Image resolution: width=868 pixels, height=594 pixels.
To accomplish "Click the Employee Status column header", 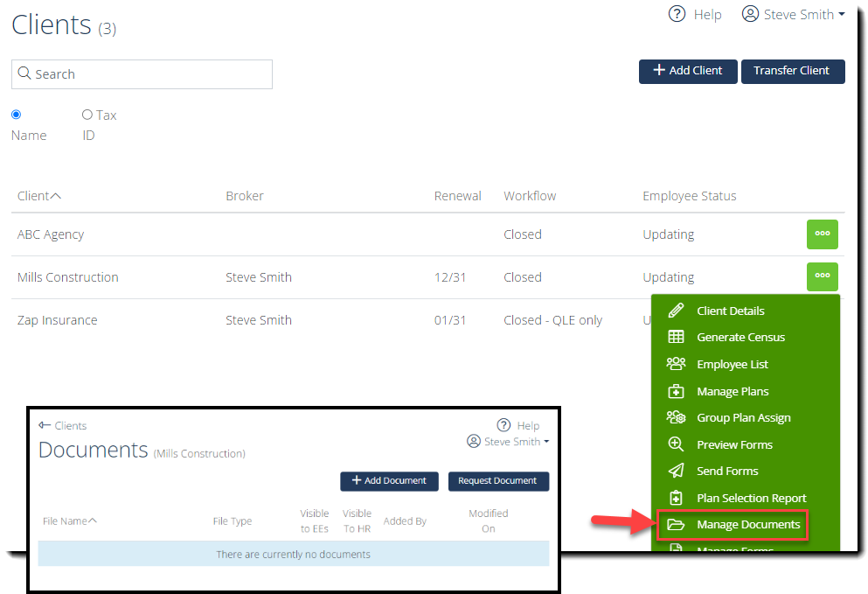I will (689, 196).
